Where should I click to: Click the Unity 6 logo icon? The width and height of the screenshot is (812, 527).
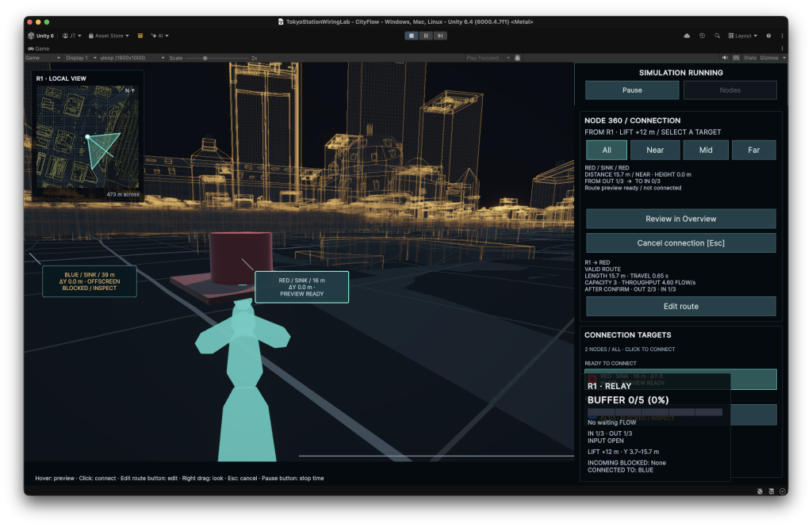pos(31,36)
